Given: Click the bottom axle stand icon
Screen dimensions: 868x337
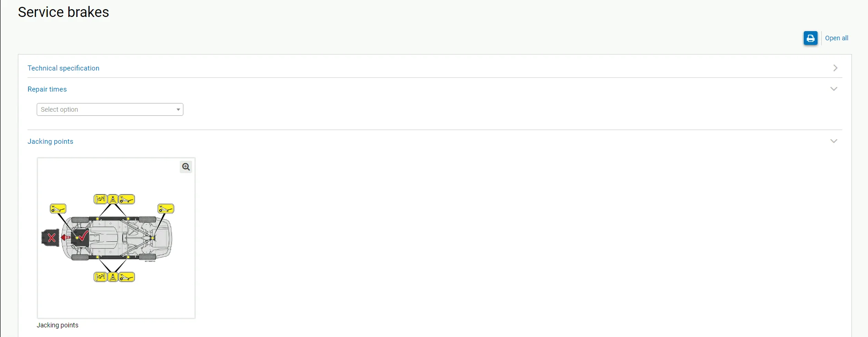Looking at the screenshot, I should pos(113,277).
